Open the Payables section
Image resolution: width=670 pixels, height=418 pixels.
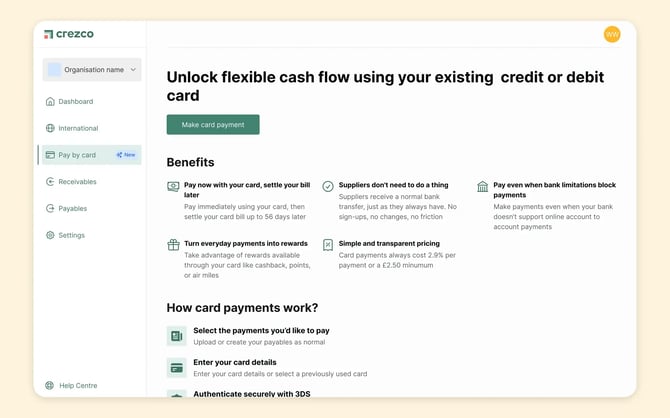72,208
